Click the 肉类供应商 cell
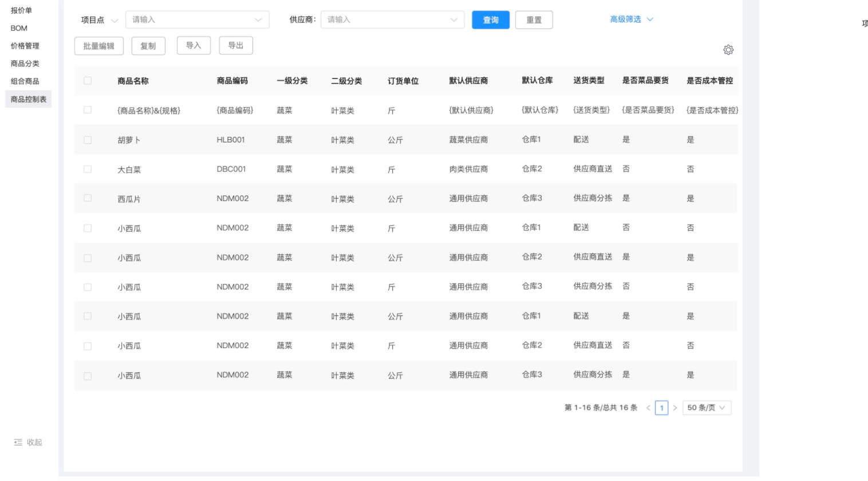Screen dimensions: 868x481 [468, 169]
